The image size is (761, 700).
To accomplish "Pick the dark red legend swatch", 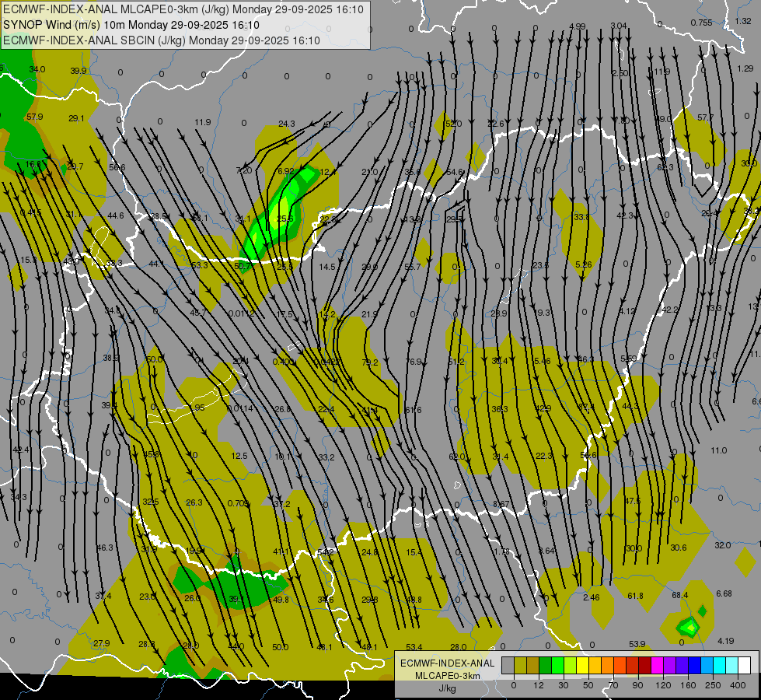I will (645, 665).
